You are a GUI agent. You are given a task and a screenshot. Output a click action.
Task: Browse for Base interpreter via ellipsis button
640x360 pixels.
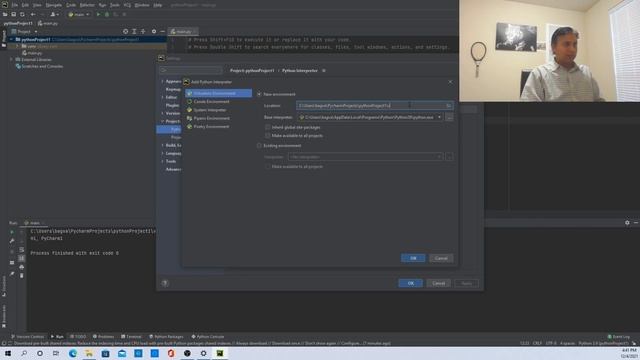(x=449, y=118)
